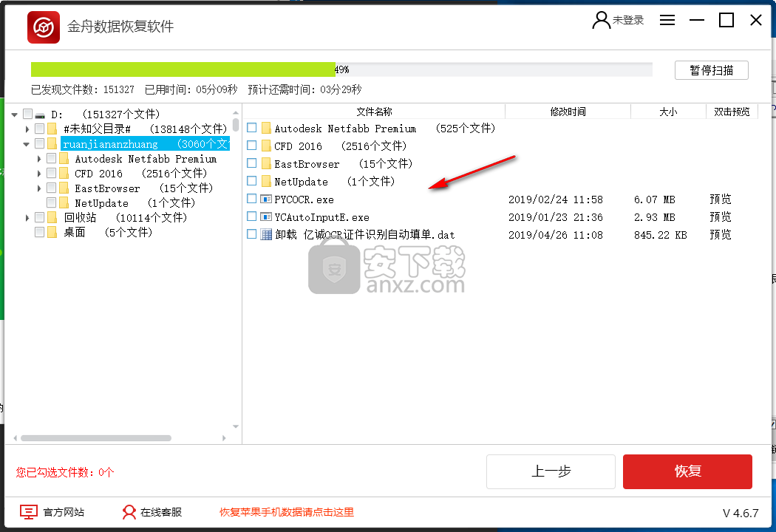Click the red 恢复 recover button

(687, 471)
